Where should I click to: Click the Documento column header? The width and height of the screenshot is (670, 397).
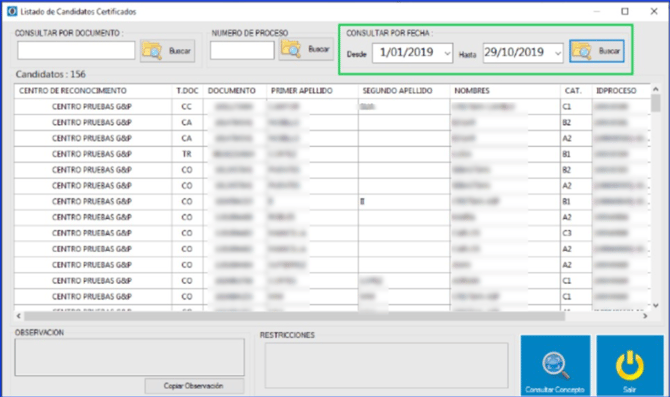click(x=235, y=91)
